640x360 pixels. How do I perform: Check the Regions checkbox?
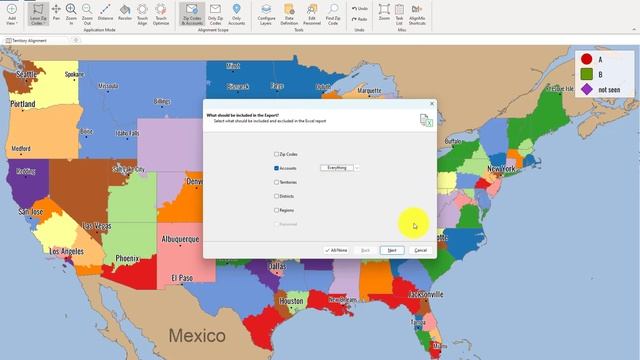tap(276, 210)
